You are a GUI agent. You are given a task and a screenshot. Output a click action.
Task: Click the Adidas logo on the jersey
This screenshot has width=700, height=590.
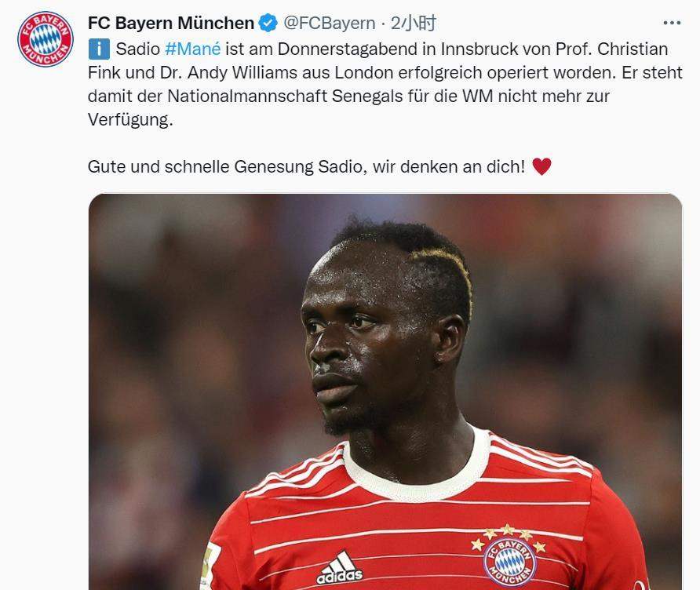tap(340, 568)
